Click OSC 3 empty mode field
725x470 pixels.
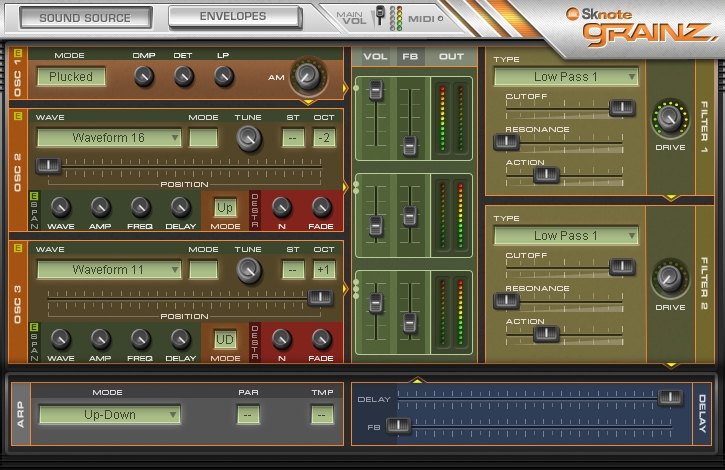click(x=203, y=270)
